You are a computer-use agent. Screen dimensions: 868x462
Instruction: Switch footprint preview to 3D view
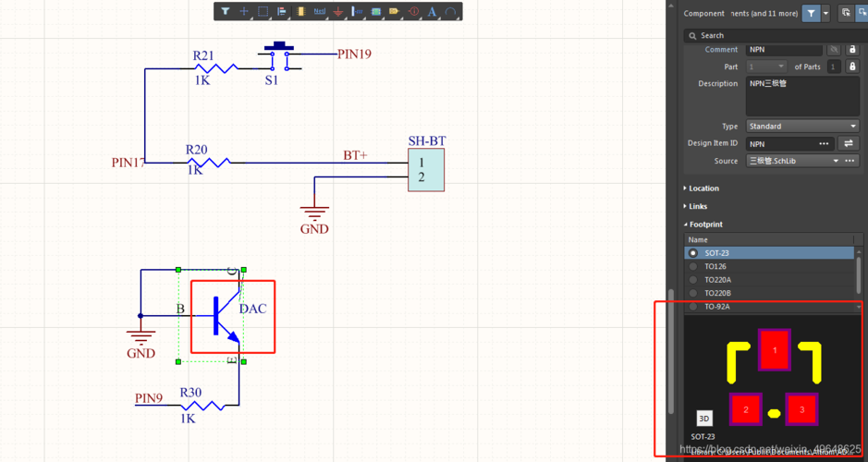coord(703,419)
